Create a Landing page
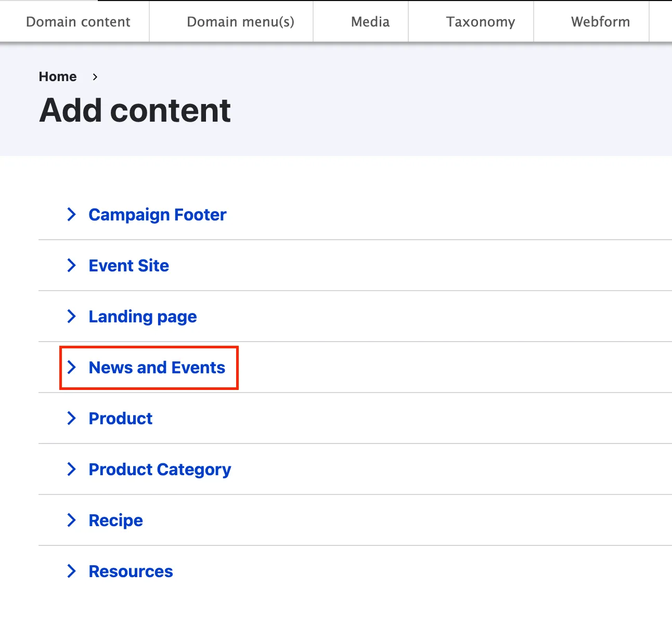This screenshot has height=626, width=672. click(x=143, y=317)
